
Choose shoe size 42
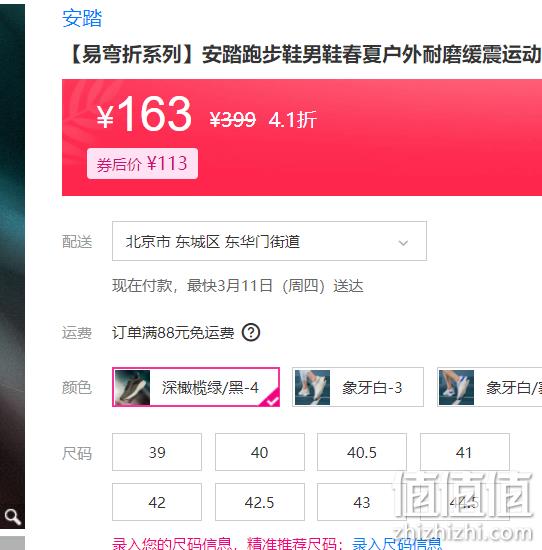tap(157, 502)
